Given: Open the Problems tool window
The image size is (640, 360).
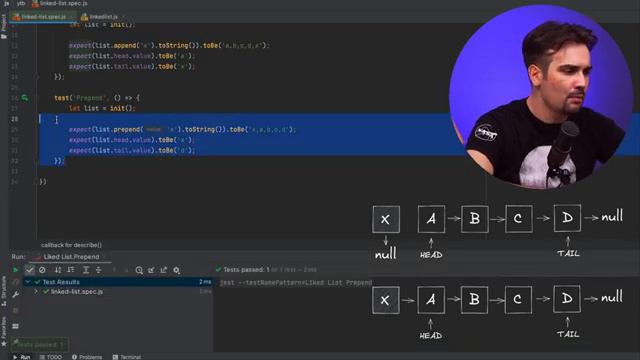Looking at the screenshot, I should [x=87, y=357].
